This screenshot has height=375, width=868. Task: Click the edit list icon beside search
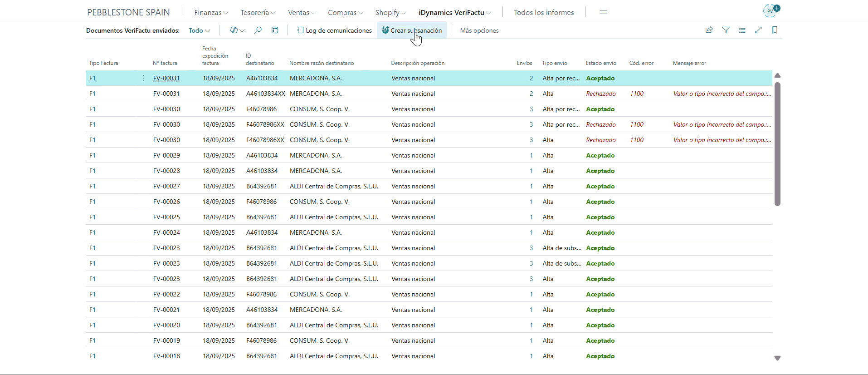(275, 30)
